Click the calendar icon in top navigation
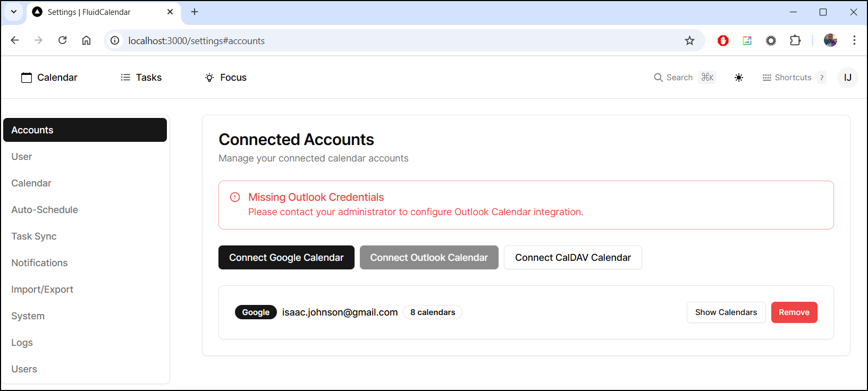This screenshot has height=391, width=868. click(x=27, y=78)
